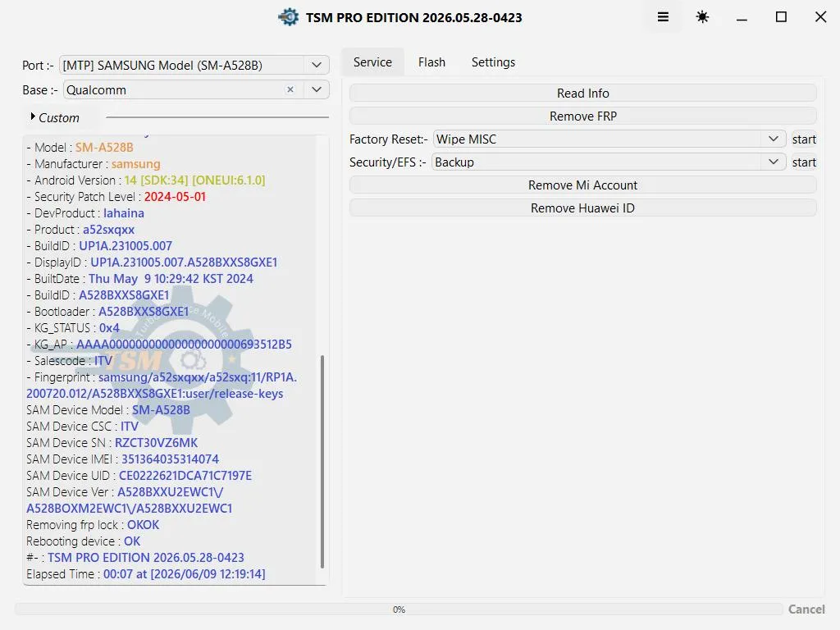Select SAM Device CSC ITV
The image size is (840, 630).
tap(129, 427)
